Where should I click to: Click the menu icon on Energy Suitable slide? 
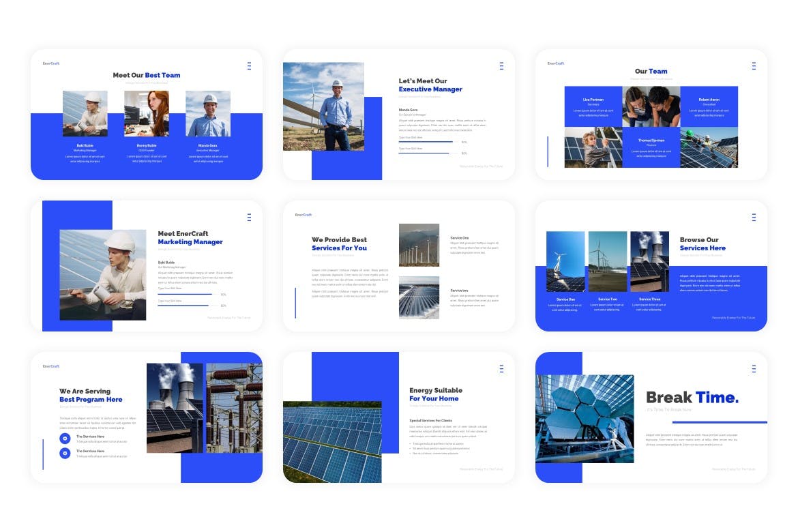[501, 369]
